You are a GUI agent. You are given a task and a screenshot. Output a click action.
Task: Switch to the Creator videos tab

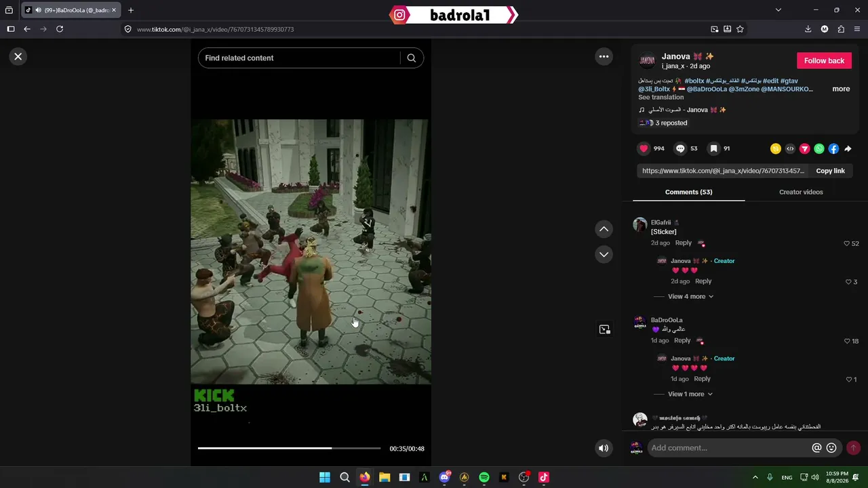tap(801, 192)
